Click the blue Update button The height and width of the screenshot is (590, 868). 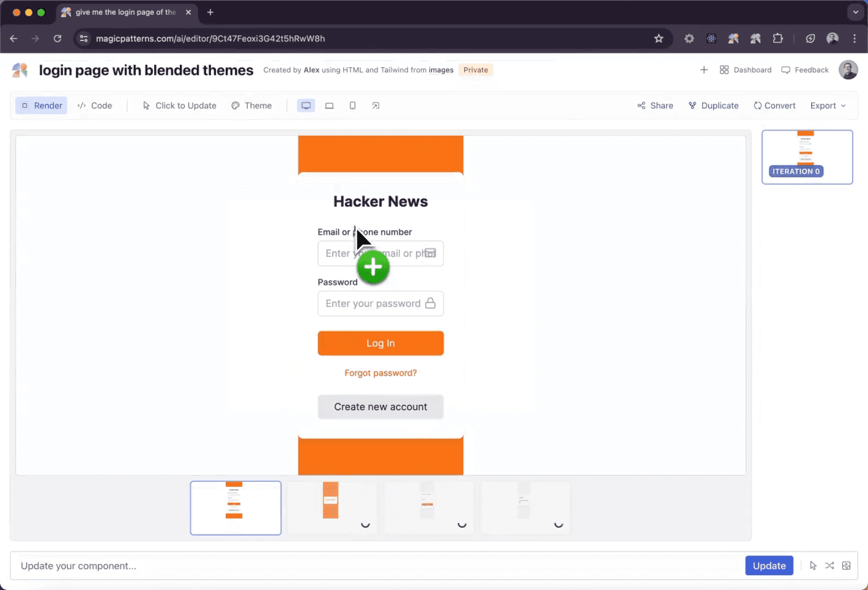point(769,566)
